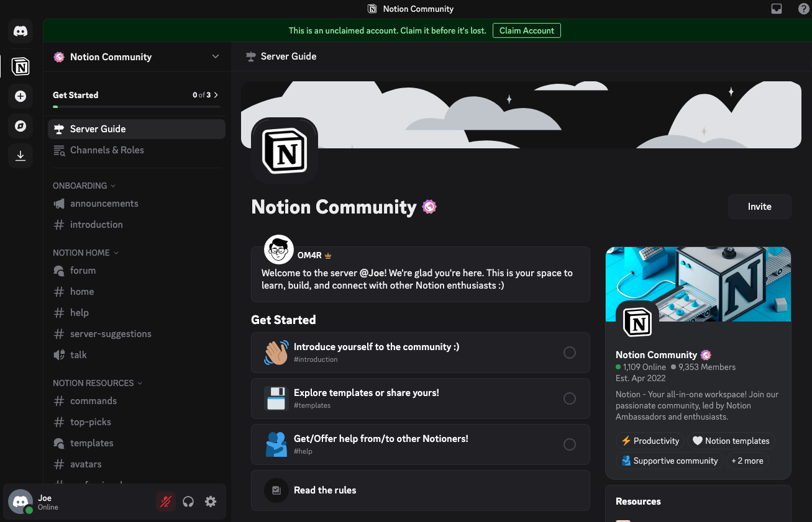Open the home channel
The height and width of the screenshot is (522, 812).
click(x=137, y=292)
